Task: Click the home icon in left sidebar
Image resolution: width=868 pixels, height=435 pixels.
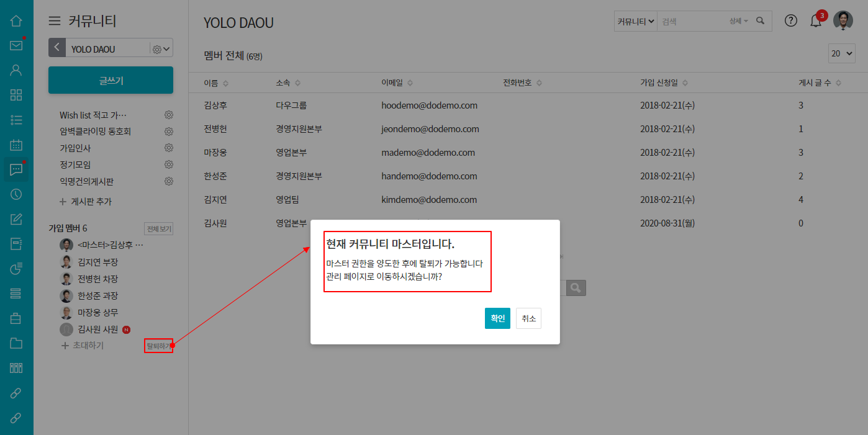Action: (x=16, y=20)
